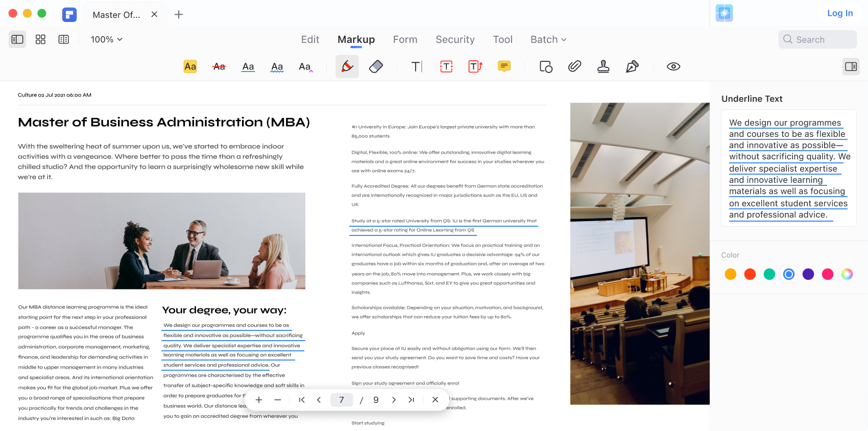Toggle annotation visibility with eye icon
This screenshot has height=431, width=868.
[673, 66]
